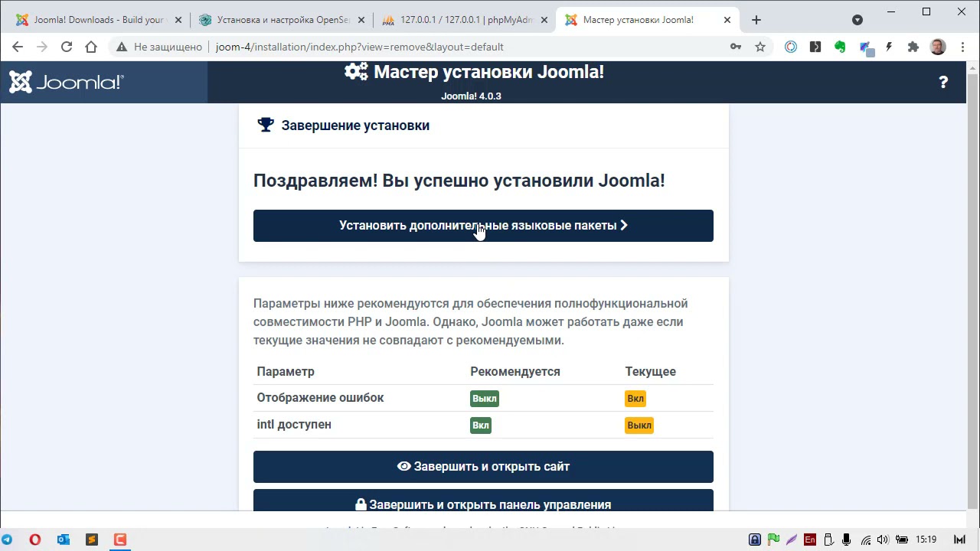The height and width of the screenshot is (551, 980).
Task: Click the Завершение установки heading
Action: click(x=355, y=126)
